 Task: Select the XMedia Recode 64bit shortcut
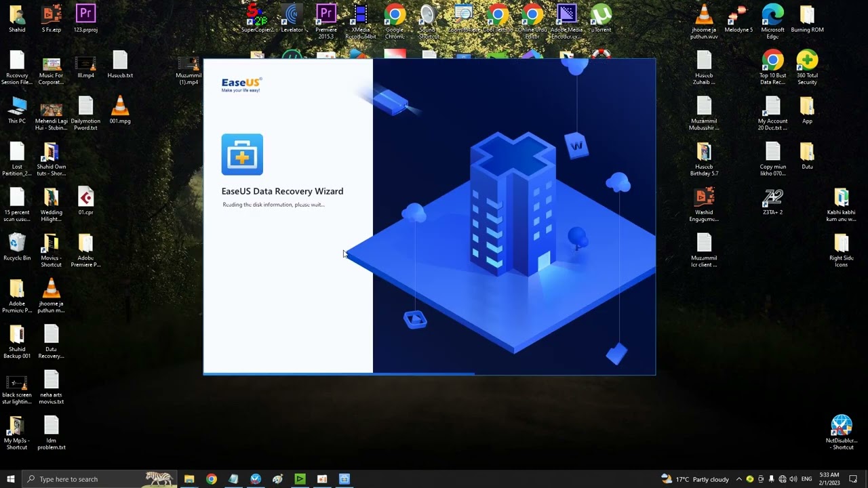click(361, 22)
